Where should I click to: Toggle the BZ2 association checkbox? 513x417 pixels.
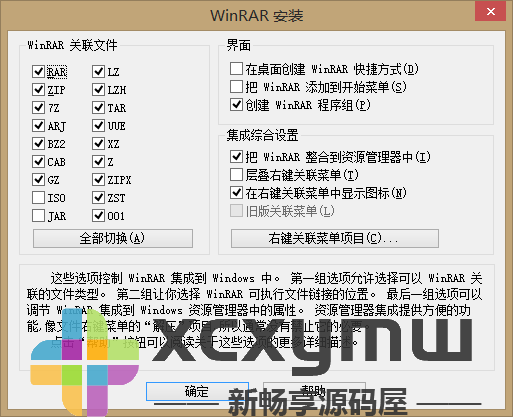click(38, 143)
